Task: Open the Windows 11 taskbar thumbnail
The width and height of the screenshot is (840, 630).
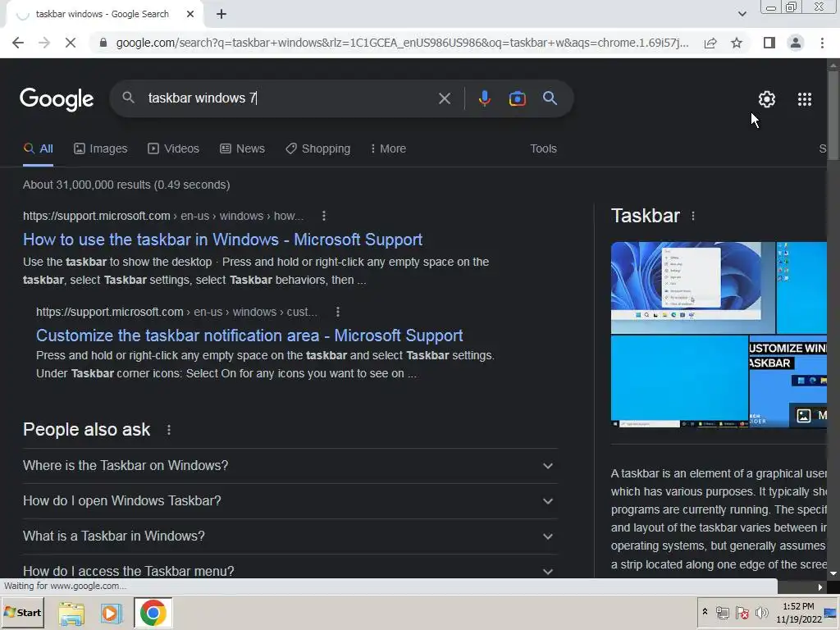Action: click(x=692, y=288)
